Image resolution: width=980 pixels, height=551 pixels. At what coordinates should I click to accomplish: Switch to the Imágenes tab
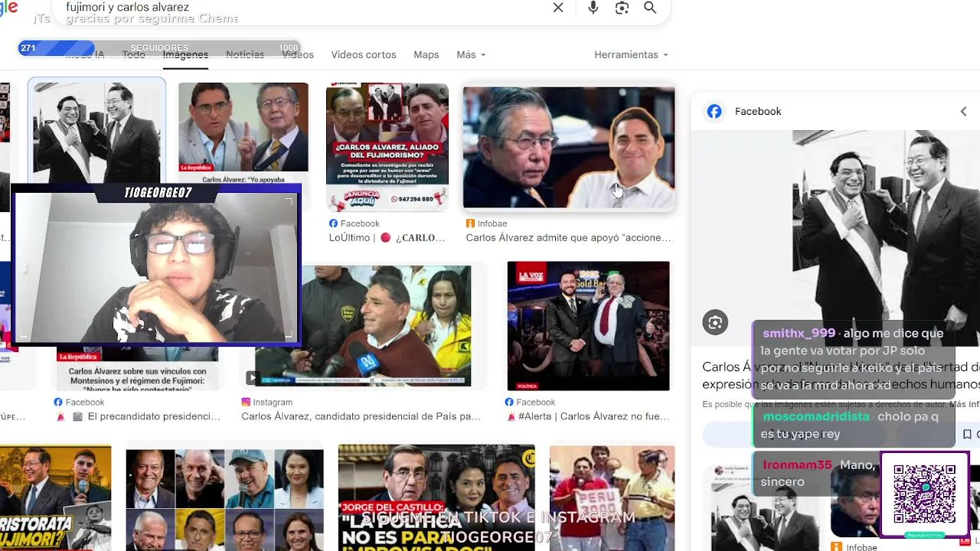[185, 54]
